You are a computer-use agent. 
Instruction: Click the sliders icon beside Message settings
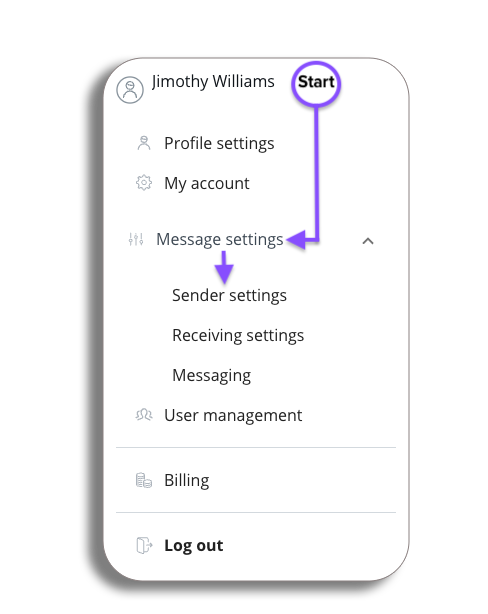coord(136,239)
